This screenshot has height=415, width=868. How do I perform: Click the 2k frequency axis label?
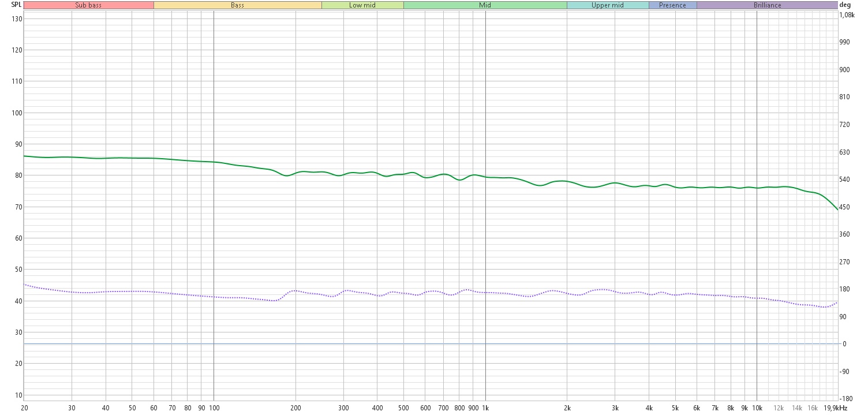coord(567,408)
